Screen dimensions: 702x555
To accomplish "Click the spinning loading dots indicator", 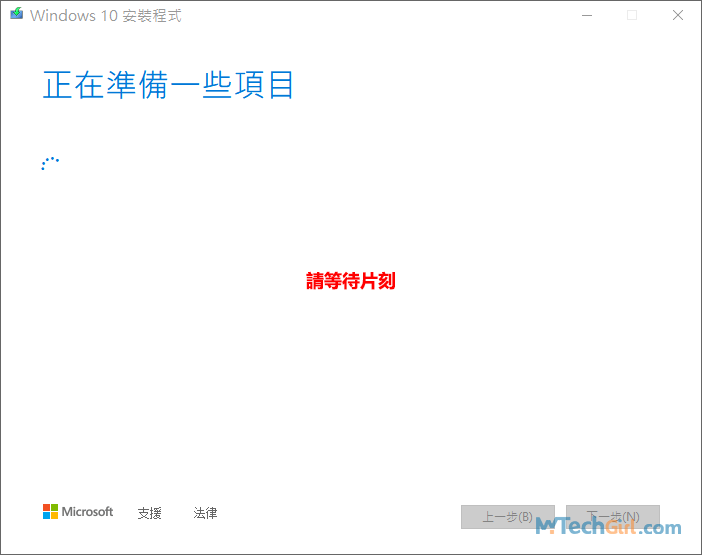I will [x=50, y=164].
